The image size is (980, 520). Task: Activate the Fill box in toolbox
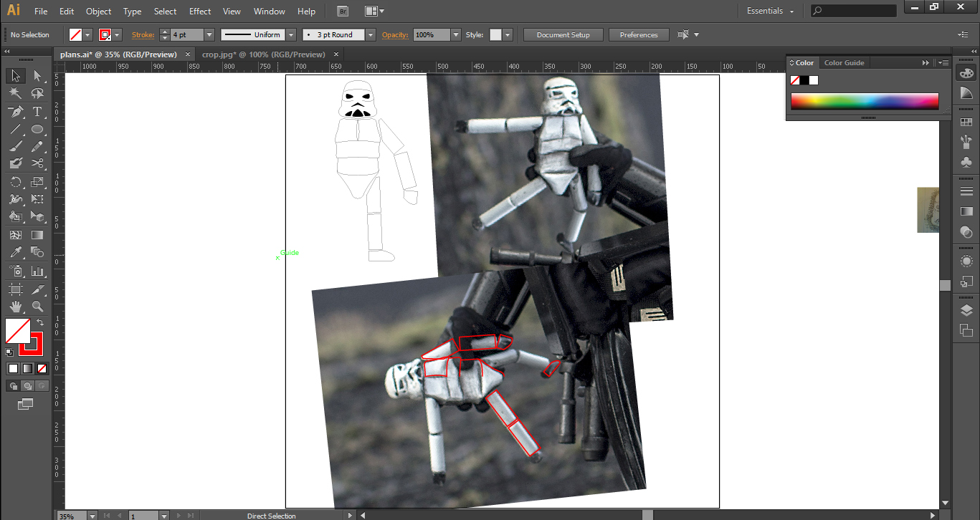[x=17, y=331]
